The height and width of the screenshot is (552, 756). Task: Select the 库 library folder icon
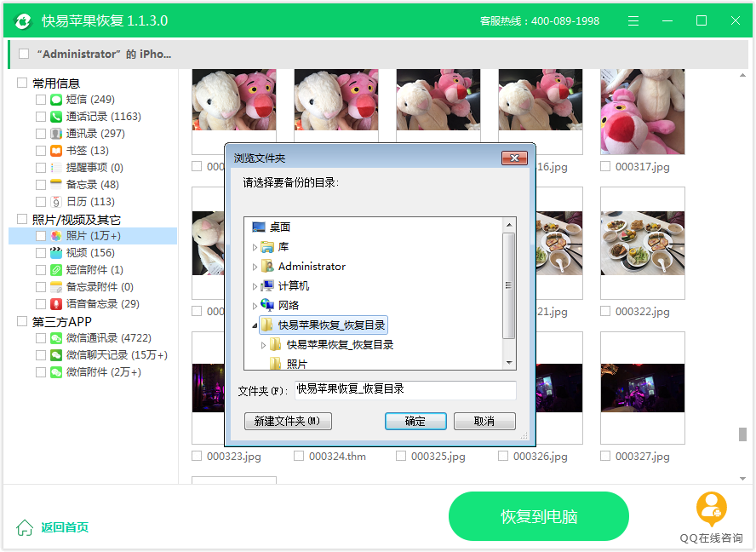point(267,247)
